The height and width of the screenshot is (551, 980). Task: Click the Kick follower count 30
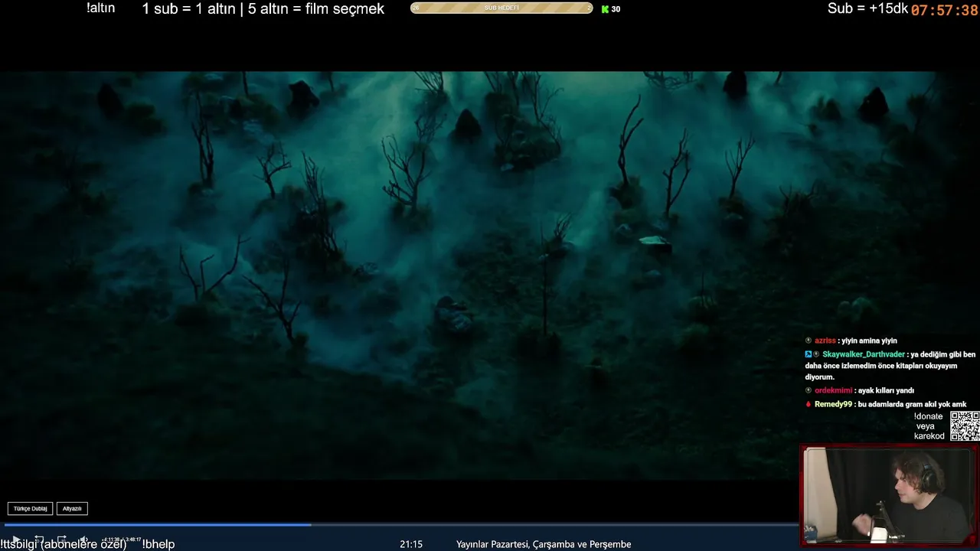(616, 9)
